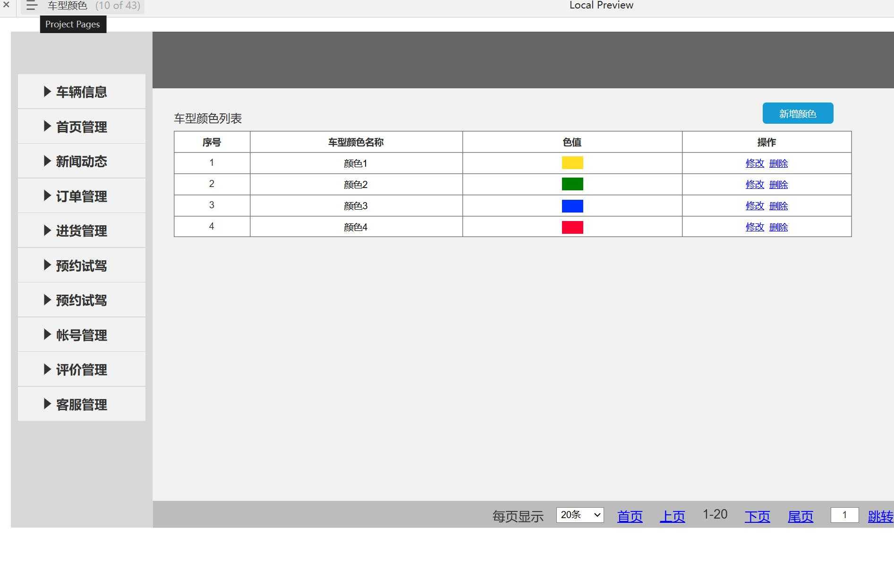The image size is (894, 588).
Task: Click the triangle icon next to 帐号管理
Action: point(47,334)
